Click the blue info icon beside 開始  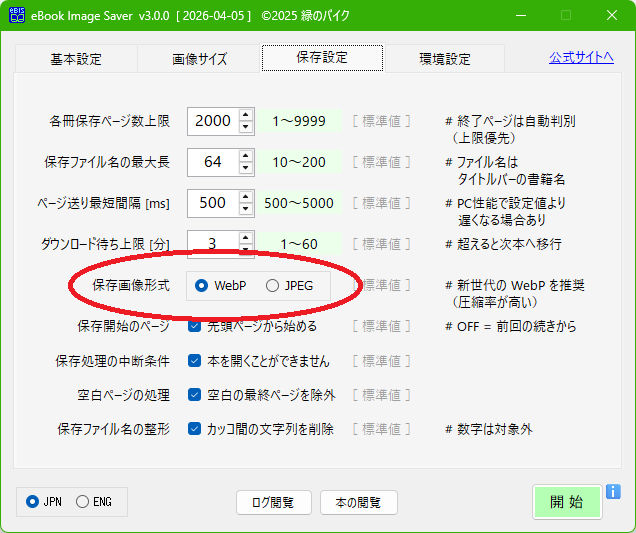pyautogui.click(x=613, y=492)
